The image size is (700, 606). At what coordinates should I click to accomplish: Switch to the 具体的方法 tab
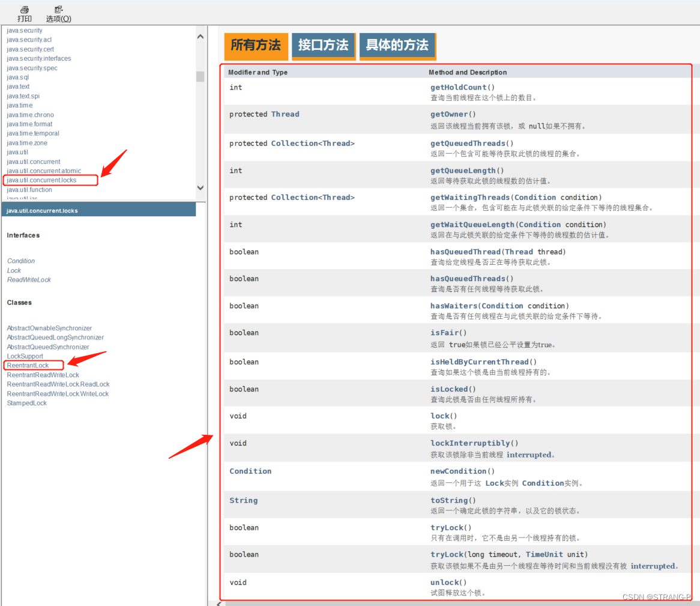(397, 46)
